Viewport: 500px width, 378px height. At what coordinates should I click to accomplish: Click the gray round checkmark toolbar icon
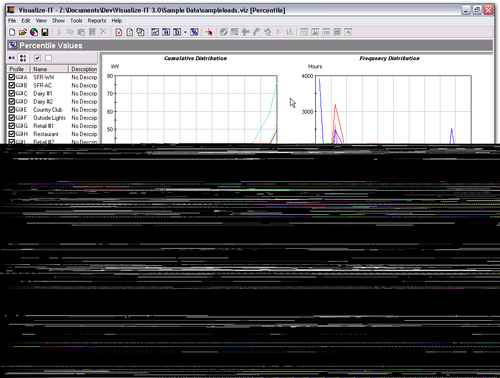click(x=224, y=32)
